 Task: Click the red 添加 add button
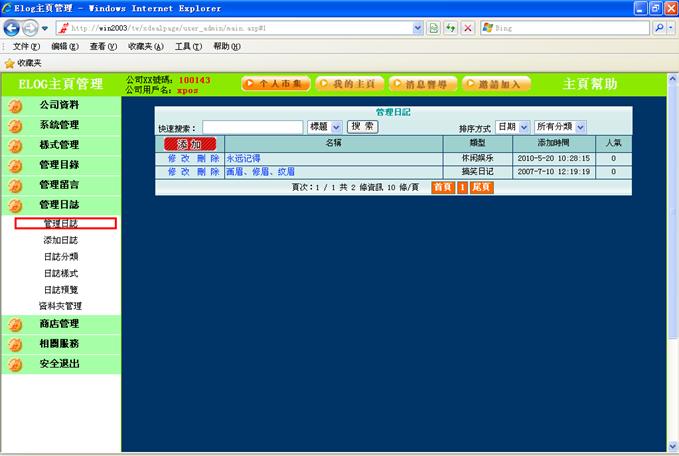click(189, 144)
